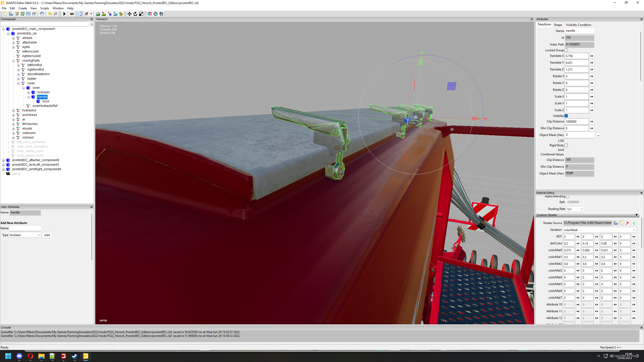Click the Object Mask ellipsis button
644x362 pixels.
[598, 135]
